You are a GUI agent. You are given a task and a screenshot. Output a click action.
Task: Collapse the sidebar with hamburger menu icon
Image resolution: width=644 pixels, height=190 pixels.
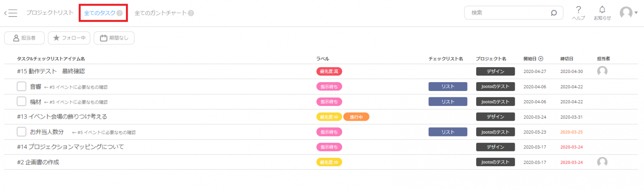pos(11,13)
